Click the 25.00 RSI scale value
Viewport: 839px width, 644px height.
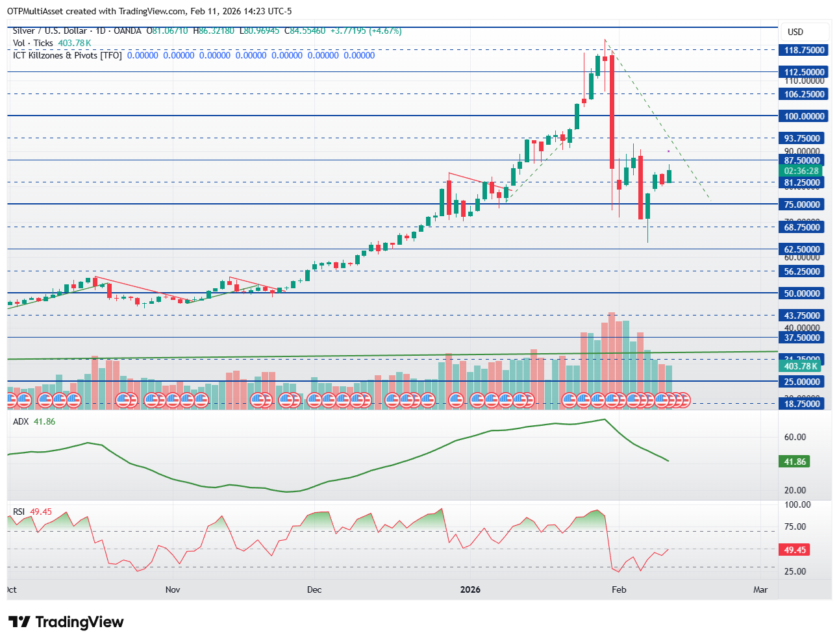795,571
